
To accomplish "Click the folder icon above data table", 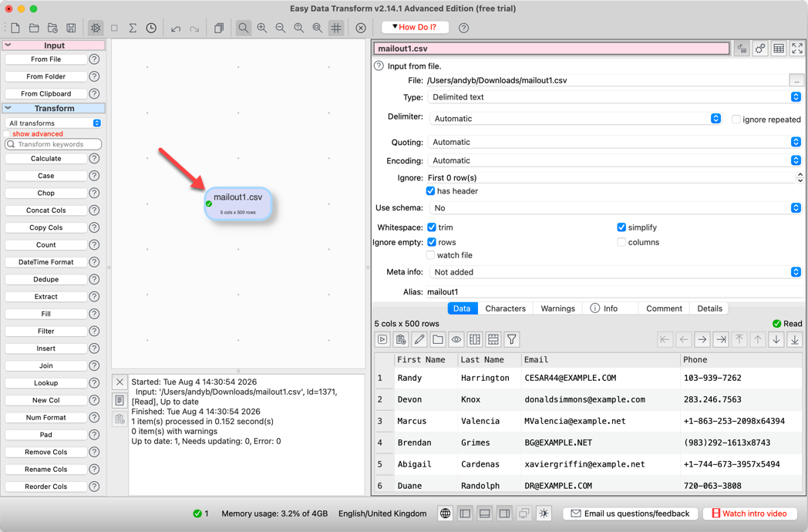I will [437, 339].
